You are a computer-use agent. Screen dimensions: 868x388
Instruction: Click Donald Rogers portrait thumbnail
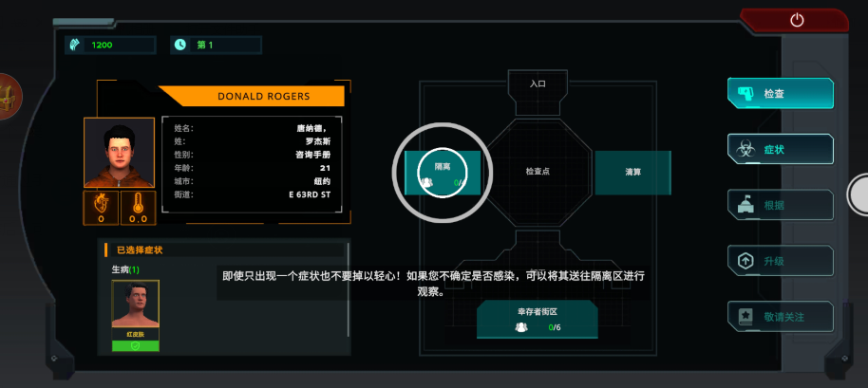click(119, 153)
